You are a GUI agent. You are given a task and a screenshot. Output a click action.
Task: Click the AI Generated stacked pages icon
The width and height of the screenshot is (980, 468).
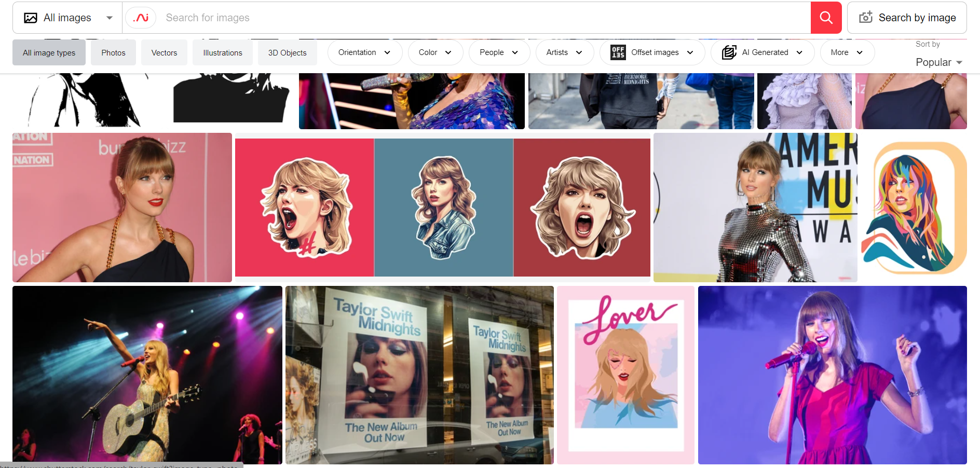(x=729, y=52)
